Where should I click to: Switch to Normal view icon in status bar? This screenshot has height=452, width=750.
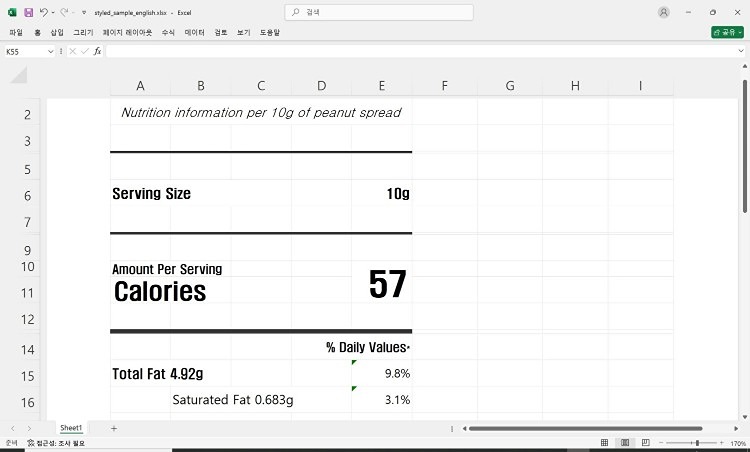604,442
